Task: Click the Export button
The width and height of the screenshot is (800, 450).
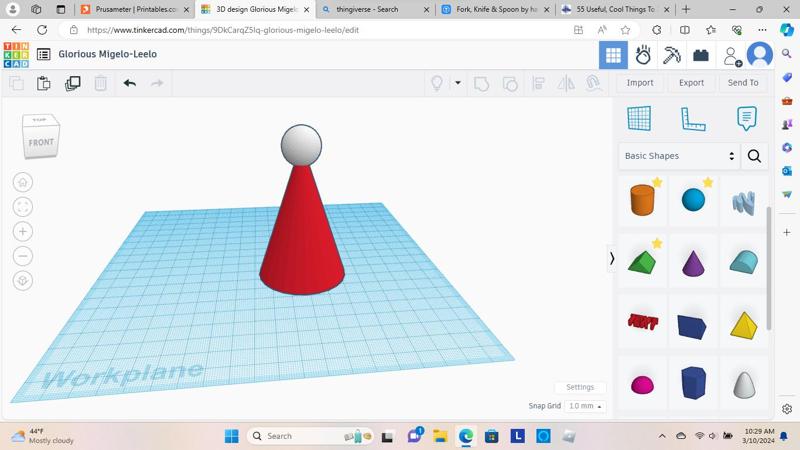Action: 691,83
